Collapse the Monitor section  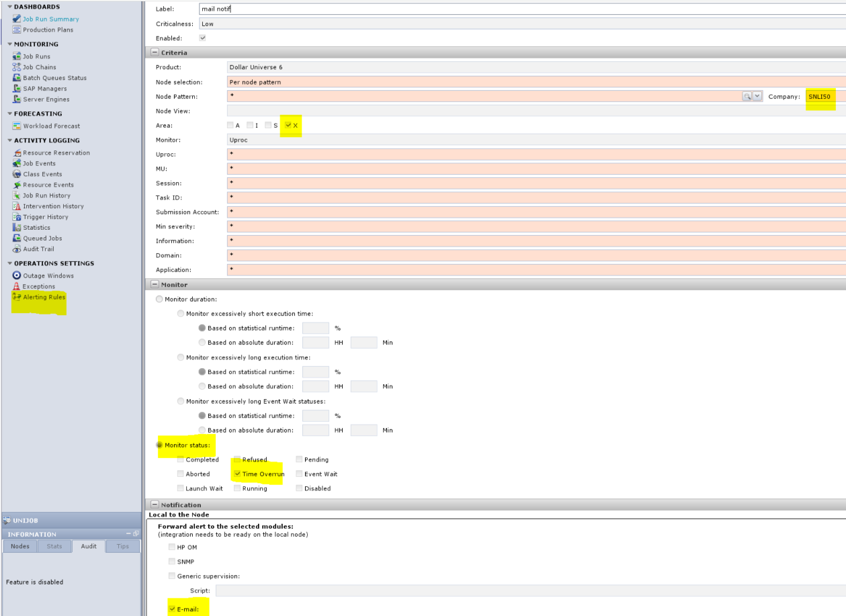point(155,285)
